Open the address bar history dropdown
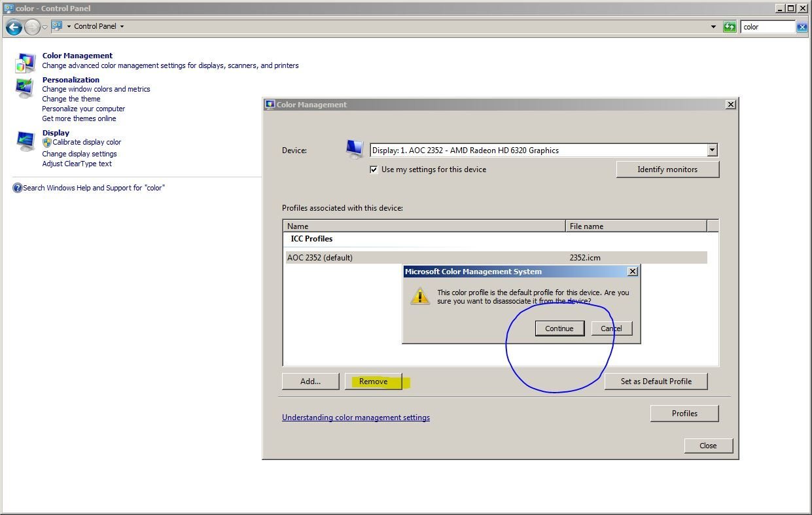 (713, 27)
